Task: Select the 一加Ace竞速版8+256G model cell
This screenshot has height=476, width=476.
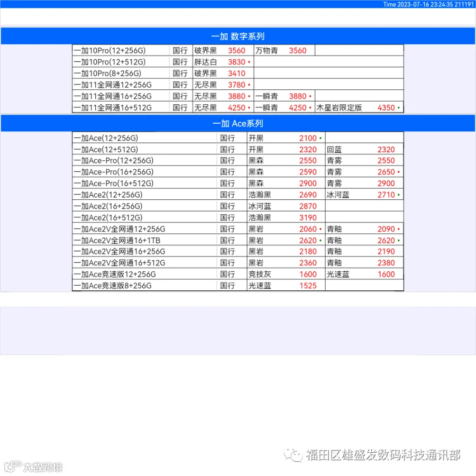Action: (145, 286)
